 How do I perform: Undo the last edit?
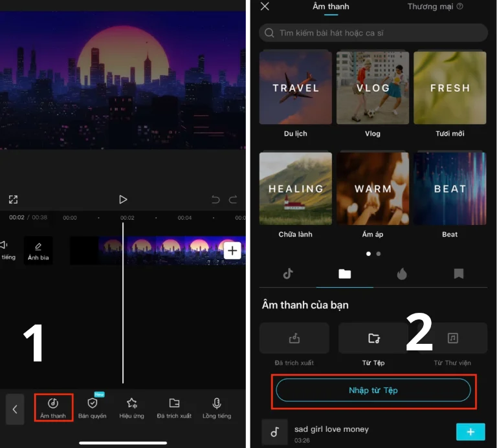[x=215, y=200]
